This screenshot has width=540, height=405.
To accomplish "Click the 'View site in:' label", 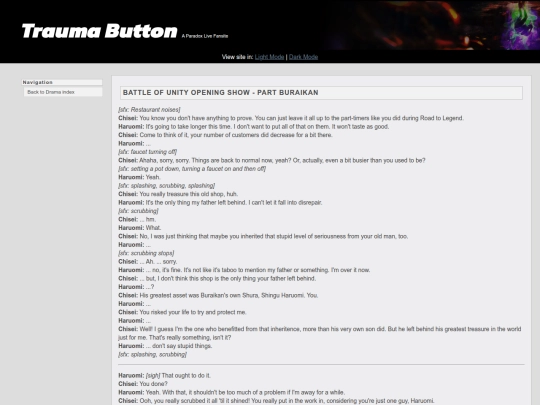I will 237,57.
